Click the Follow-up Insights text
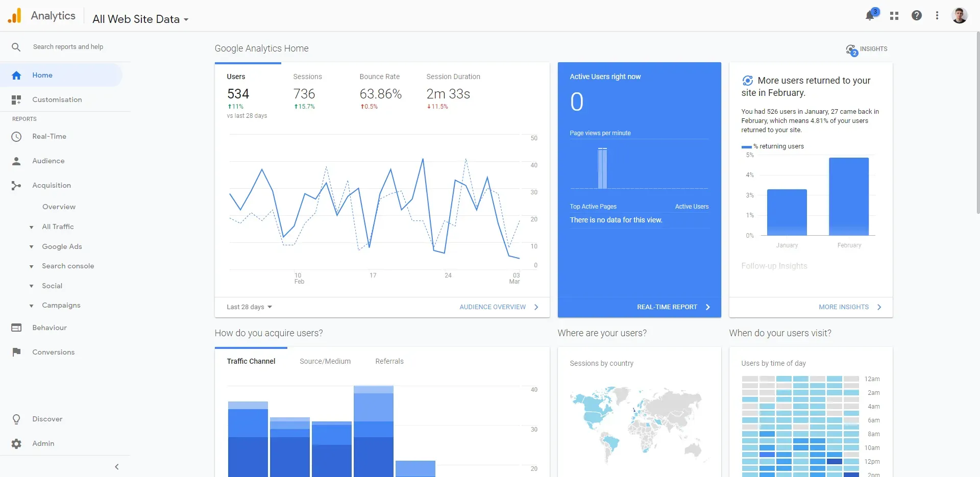Viewport: 980px width, 477px height. 774,266
